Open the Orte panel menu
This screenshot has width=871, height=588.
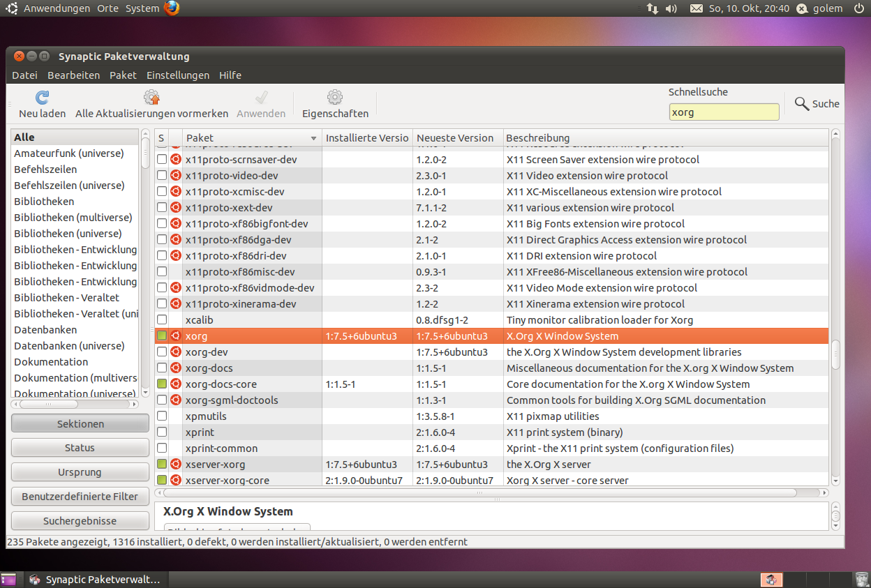pos(107,8)
